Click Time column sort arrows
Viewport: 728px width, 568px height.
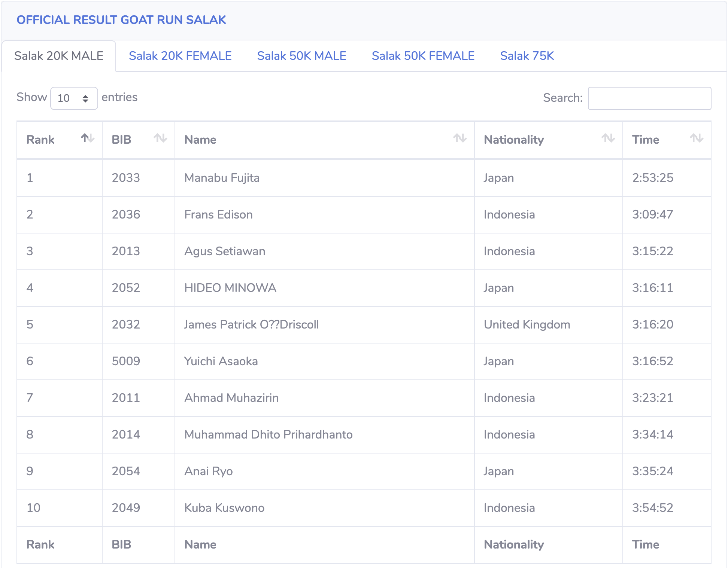[697, 138]
